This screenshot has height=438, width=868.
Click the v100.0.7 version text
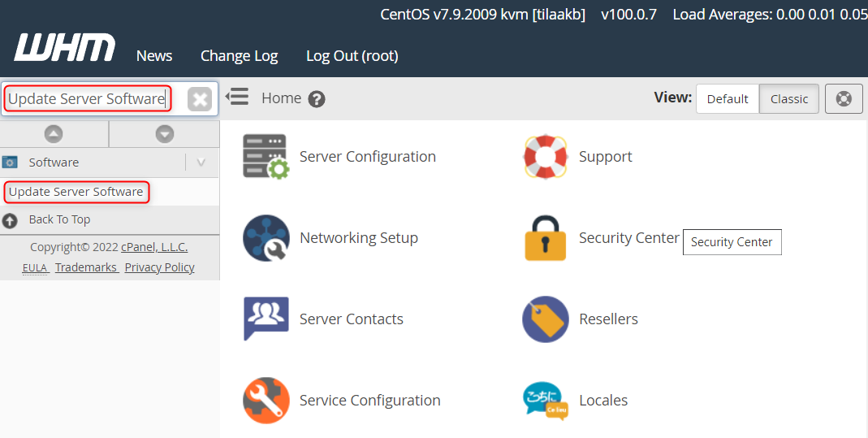[628, 15]
